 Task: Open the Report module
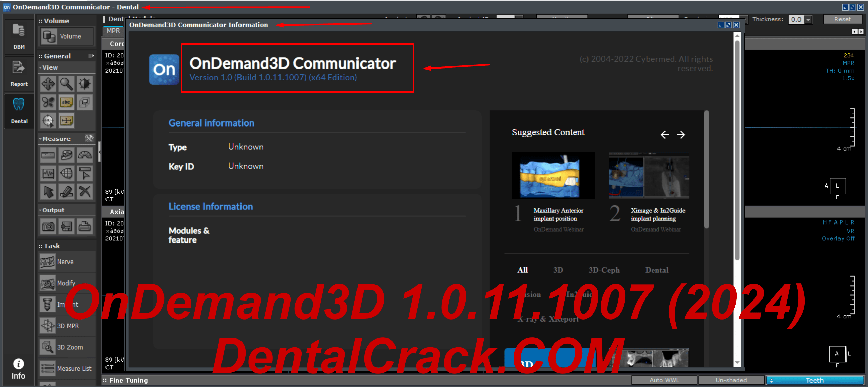pyautogui.click(x=19, y=74)
